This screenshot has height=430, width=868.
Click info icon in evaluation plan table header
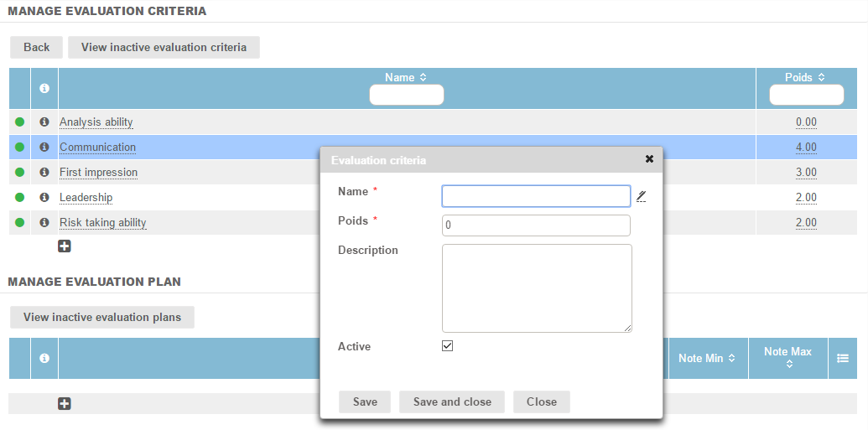pos(44,359)
